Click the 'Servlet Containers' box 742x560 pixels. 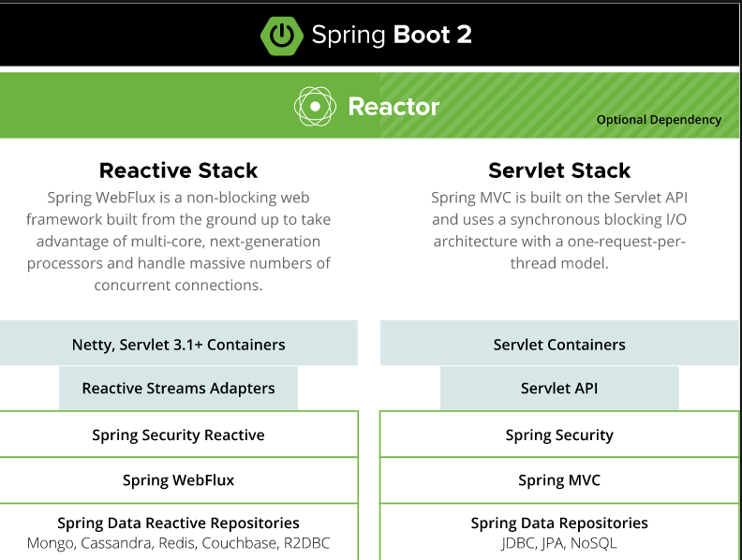[x=559, y=343]
